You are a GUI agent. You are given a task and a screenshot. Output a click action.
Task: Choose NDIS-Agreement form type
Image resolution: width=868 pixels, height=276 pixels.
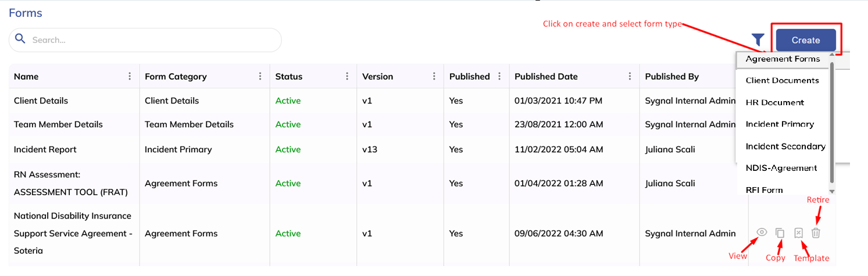click(781, 168)
